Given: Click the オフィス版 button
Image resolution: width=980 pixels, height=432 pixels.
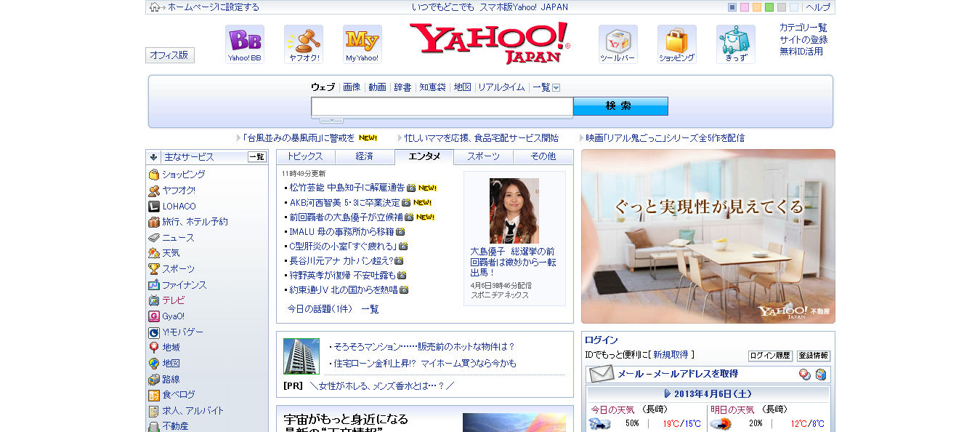Looking at the screenshot, I should coord(170,55).
